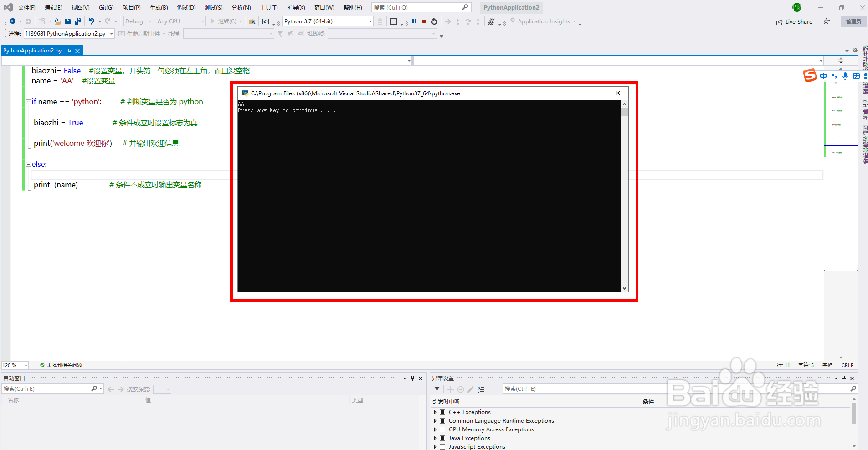Image resolution: width=868 pixels, height=450 pixels.
Task: Click the Step Over icon
Action: pyautogui.click(x=468, y=21)
